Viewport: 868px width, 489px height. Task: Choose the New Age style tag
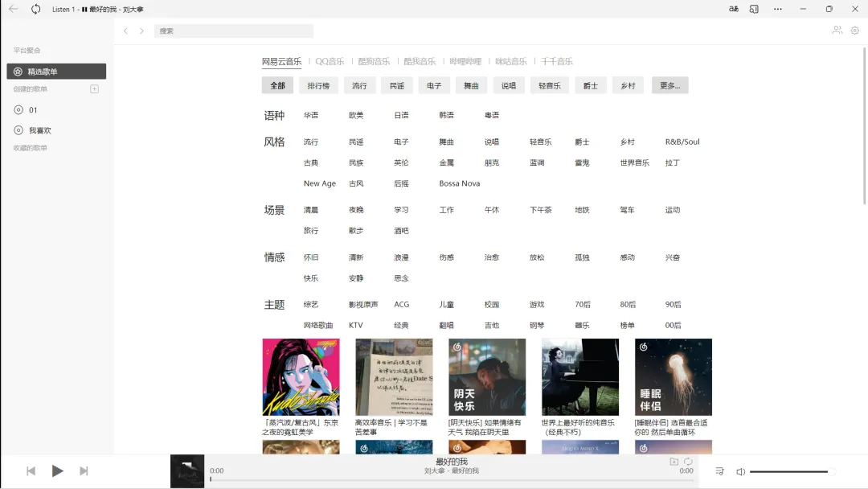click(x=319, y=183)
